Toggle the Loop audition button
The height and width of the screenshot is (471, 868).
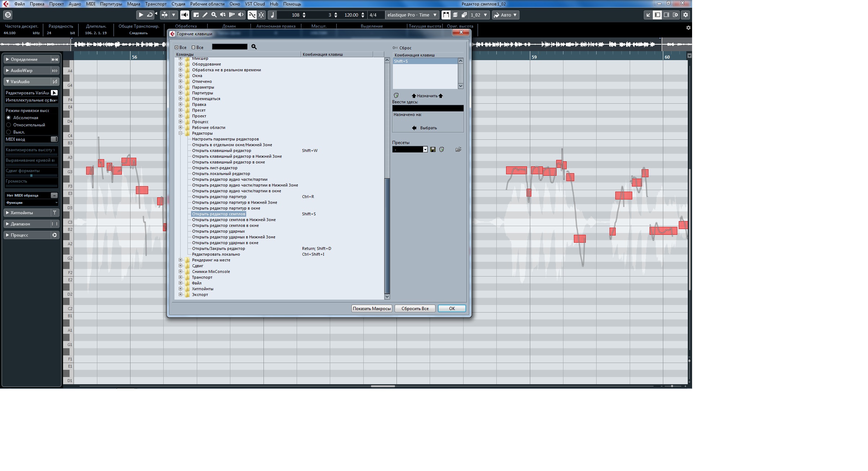(x=150, y=15)
